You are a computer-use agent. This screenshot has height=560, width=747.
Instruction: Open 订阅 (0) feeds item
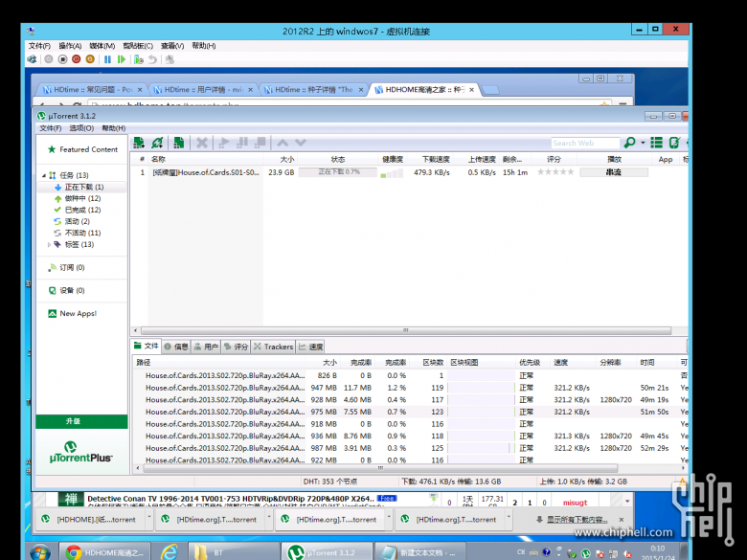click(x=67, y=268)
